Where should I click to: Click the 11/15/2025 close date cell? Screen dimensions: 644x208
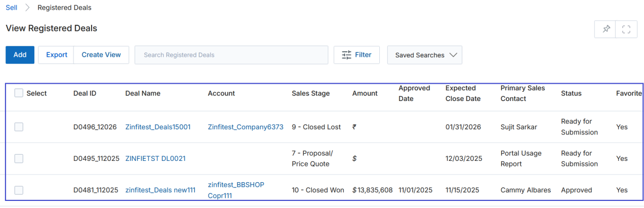462,190
